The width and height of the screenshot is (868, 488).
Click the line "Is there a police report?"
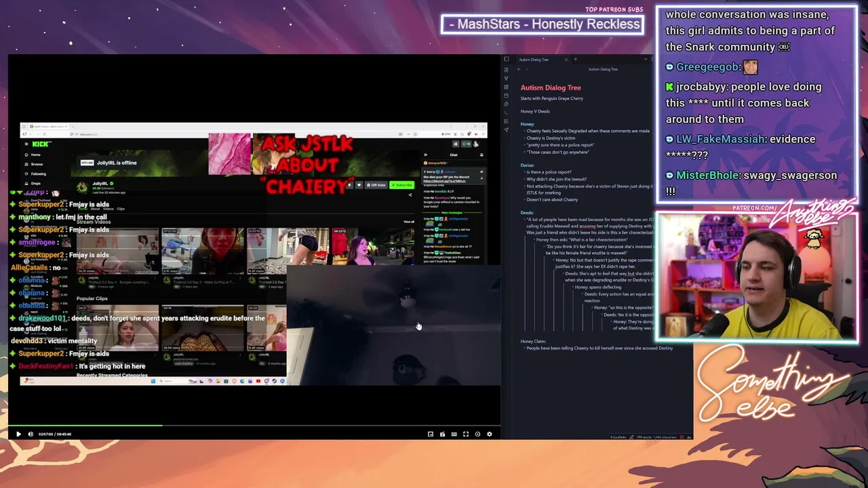pyautogui.click(x=549, y=172)
